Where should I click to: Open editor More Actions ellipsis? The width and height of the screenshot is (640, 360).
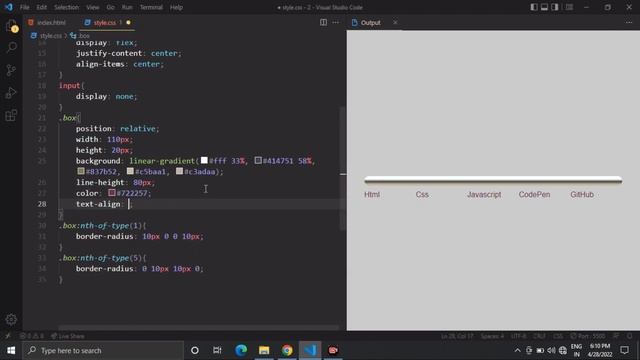point(336,22)
